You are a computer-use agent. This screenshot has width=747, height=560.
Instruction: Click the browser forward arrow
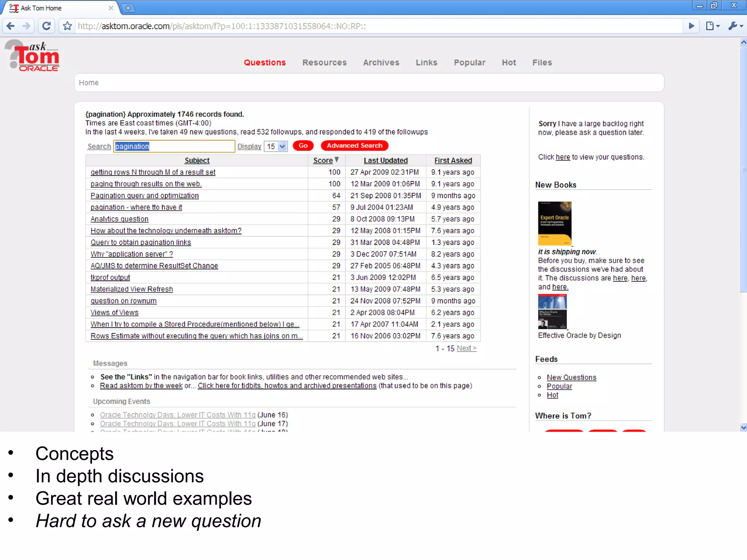pyautogui.click(x=26, y=26)
